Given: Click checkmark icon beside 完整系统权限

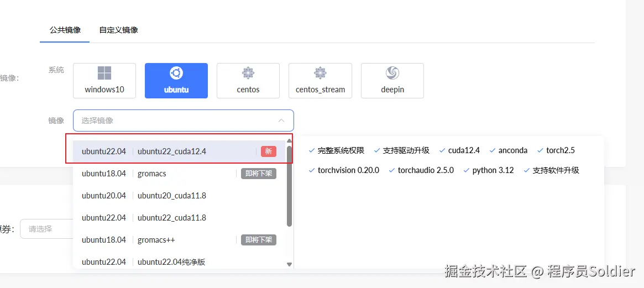Looking at the screenshot, I should pyautogui.click(x=311, y=151).
